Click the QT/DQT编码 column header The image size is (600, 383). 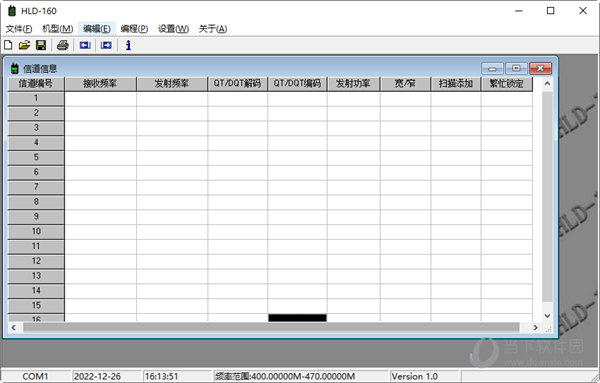(297, 84)
